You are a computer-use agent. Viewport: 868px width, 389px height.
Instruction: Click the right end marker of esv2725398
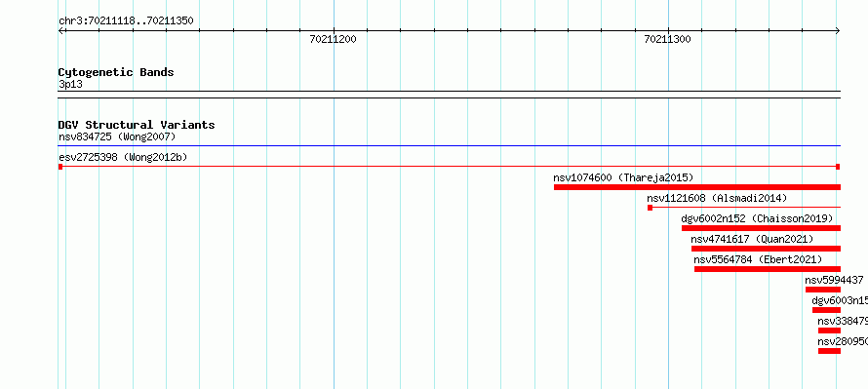[x=838, y=167]
